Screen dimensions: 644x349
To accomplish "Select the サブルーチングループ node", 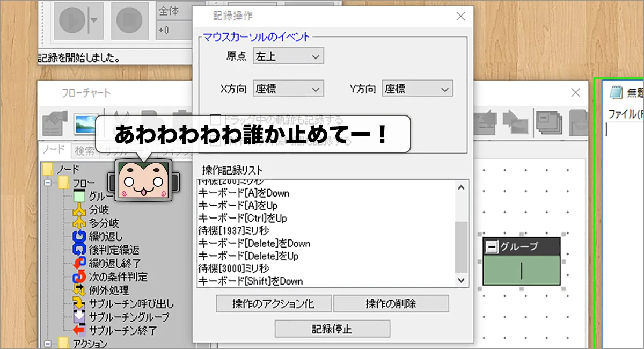I will click(121, 317).
